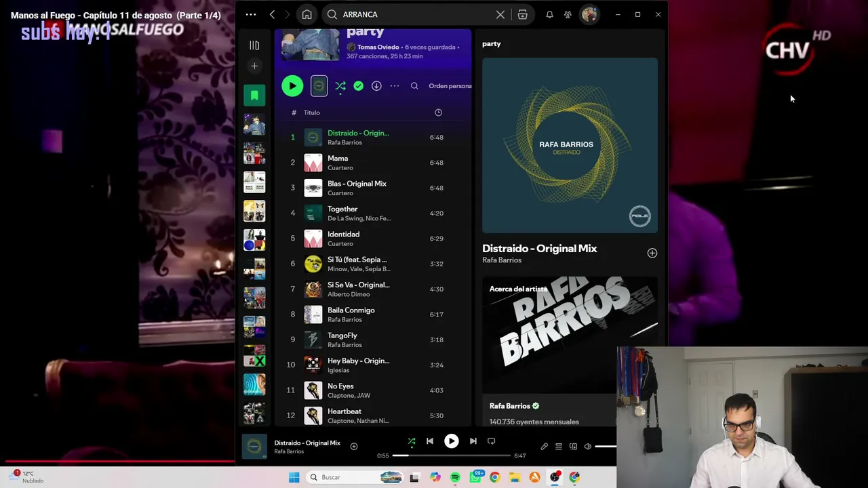This screenshot has width=868, height=488.
Task: Select track 'Together'
Action: point(372,213)
